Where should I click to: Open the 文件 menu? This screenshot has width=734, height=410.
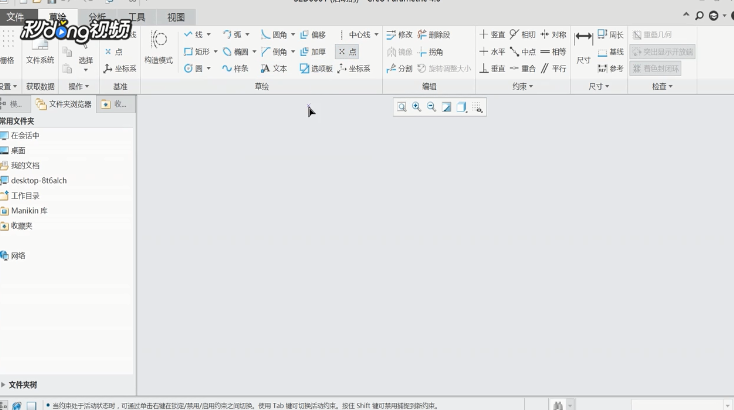coord(15,17)
